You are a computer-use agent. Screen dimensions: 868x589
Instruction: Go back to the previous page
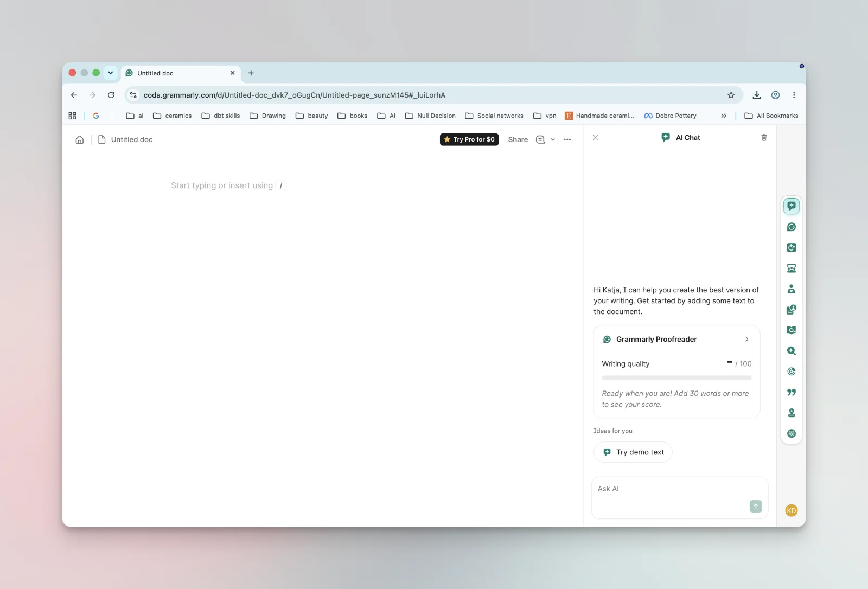(74, 95)
